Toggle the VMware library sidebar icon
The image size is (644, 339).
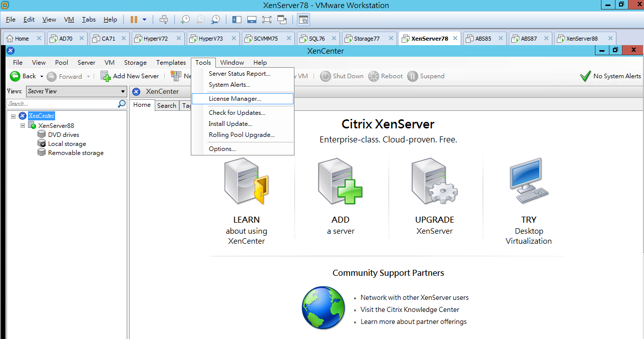point(237,20)
